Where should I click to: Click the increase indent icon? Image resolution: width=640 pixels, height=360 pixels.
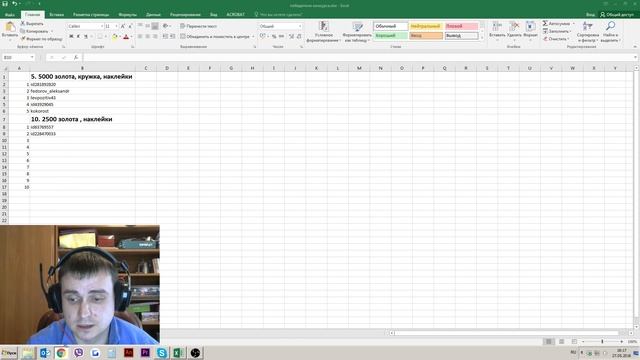[x=173, y=37]
